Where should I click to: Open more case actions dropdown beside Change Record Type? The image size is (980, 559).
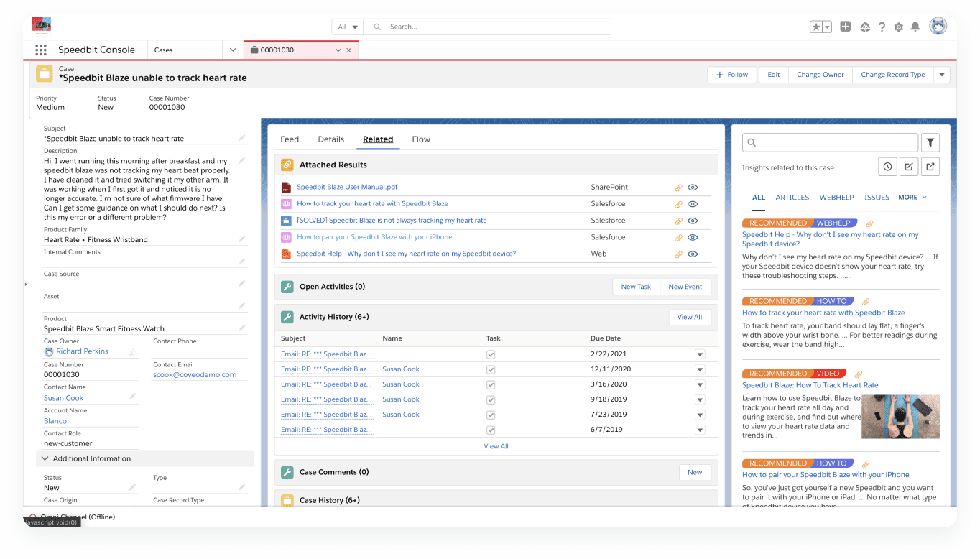point(942,75)
